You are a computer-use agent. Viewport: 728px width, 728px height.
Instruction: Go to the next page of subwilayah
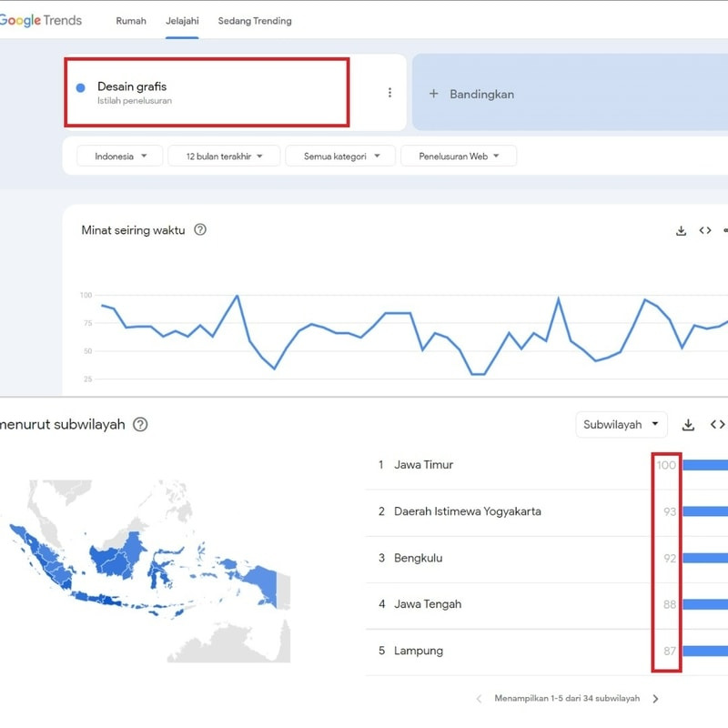coord(655,699)
